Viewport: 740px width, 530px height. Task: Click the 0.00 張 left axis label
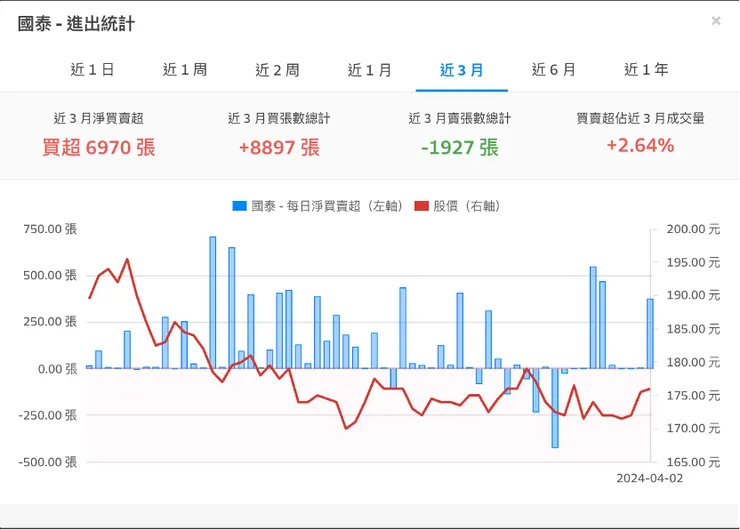pyautogui.click(x=58, y=369)
